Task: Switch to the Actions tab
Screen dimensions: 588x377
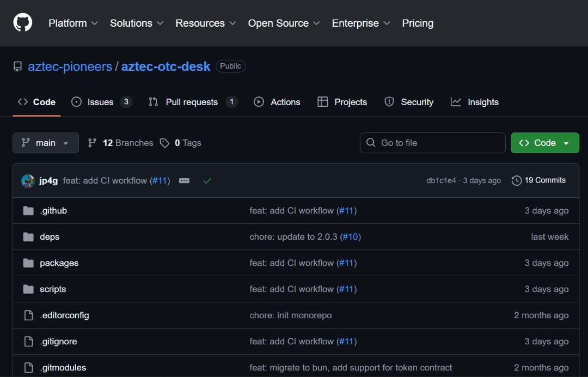Action: 277,102
